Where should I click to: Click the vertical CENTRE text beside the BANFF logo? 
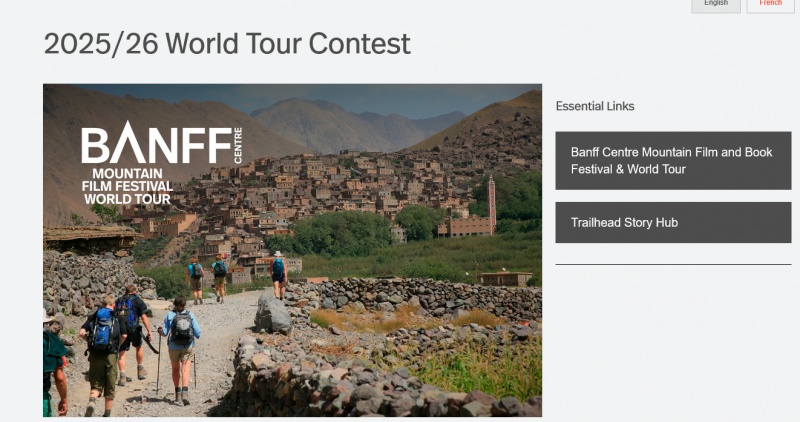(238, 146)
